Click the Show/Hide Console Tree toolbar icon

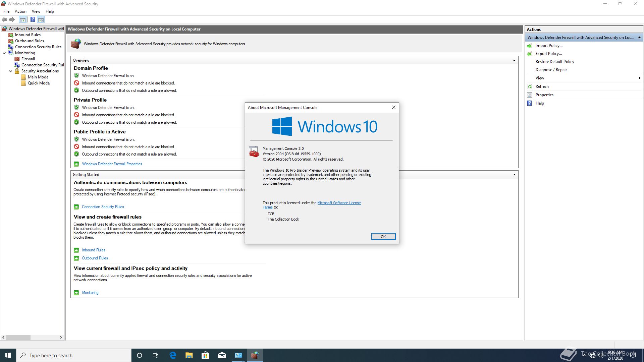[22, 19]
